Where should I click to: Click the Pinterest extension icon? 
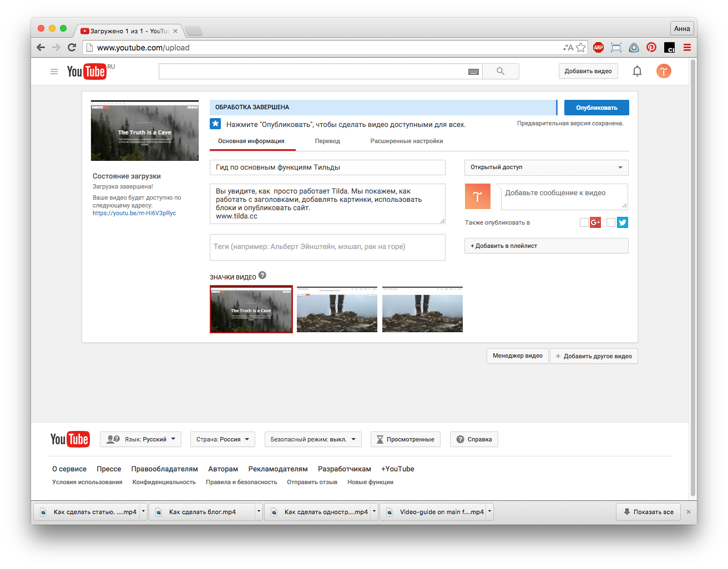(651, 48)
